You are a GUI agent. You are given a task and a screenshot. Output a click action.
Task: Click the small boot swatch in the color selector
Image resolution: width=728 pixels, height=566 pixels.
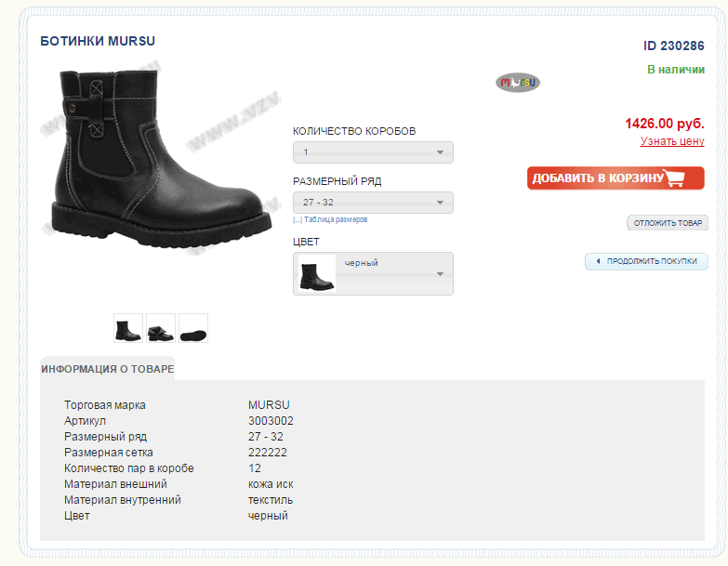tap(317, 274)
